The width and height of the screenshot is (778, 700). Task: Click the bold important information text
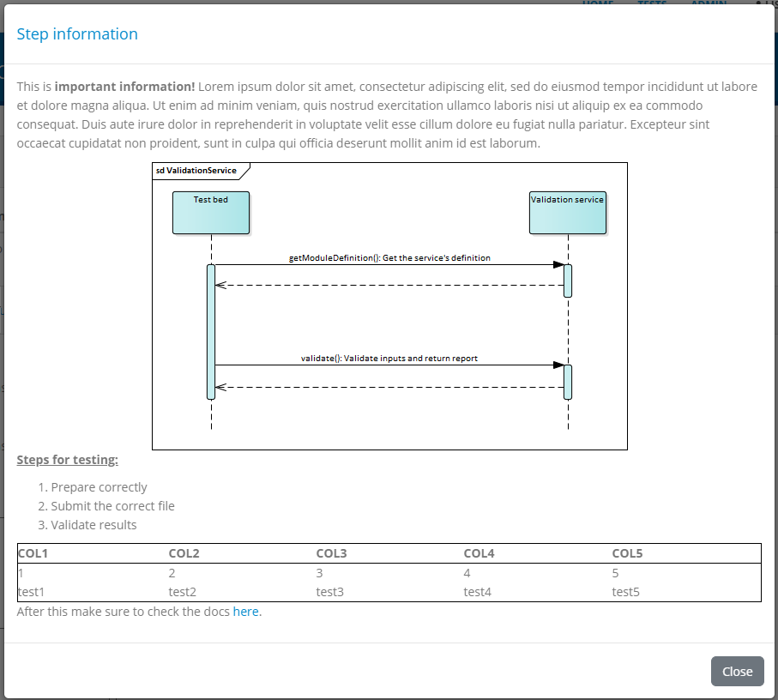click(x=126, y=86)
